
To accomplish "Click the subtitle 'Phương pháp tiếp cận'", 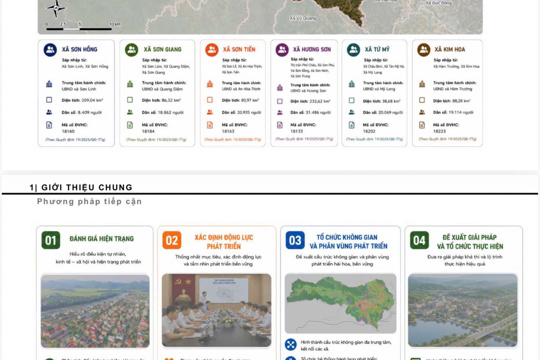I will [x=89, y=201].
